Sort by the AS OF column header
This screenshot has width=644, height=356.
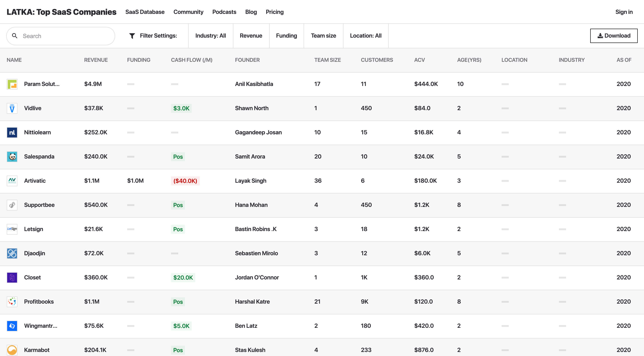click(x=624, y=60)
